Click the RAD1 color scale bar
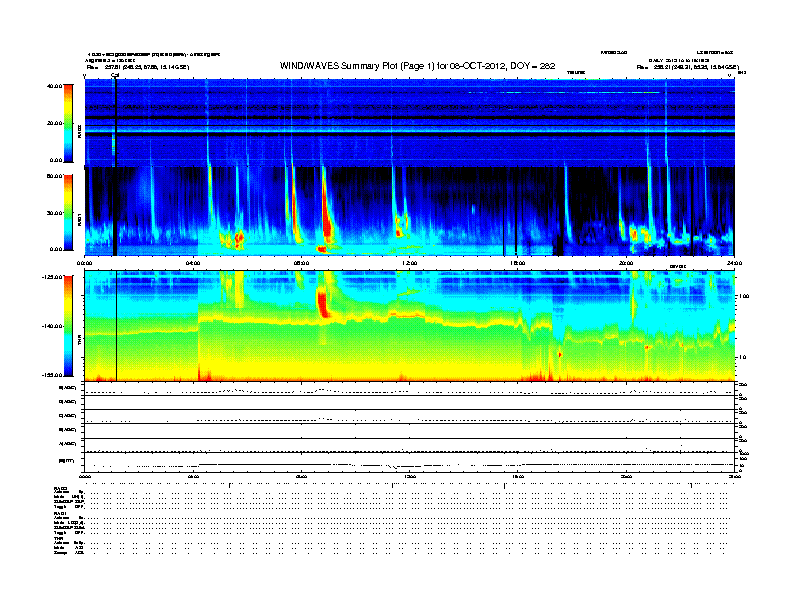 click(68, 212)
